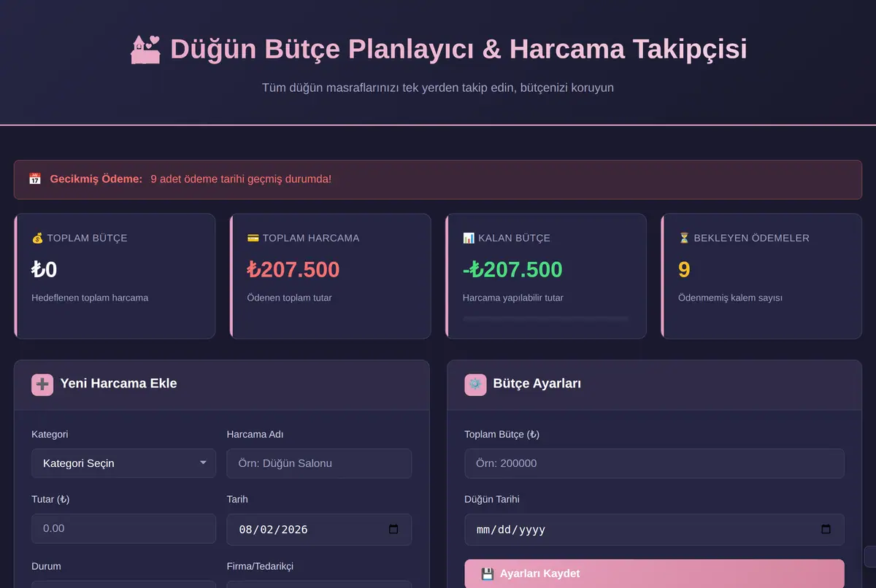Open the Kategori Seçin dropdown
The height and width of the screenshot is (588, 876).
click(123, 463)
